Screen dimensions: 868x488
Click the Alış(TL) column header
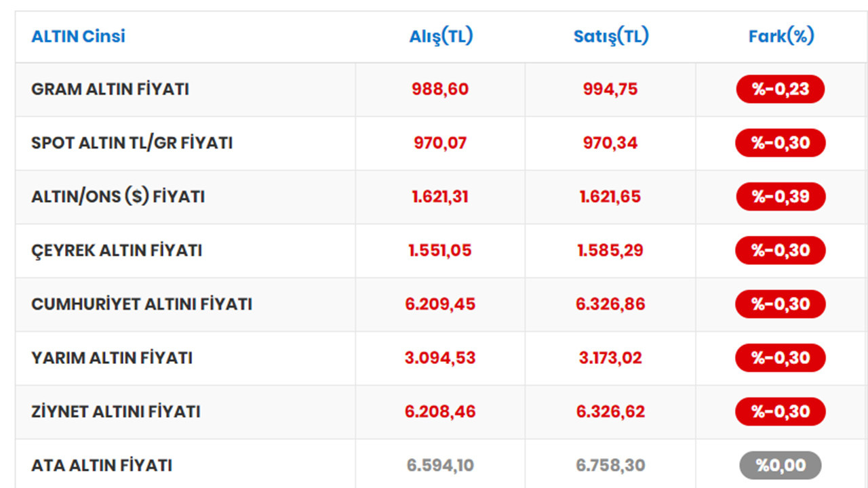441,37
